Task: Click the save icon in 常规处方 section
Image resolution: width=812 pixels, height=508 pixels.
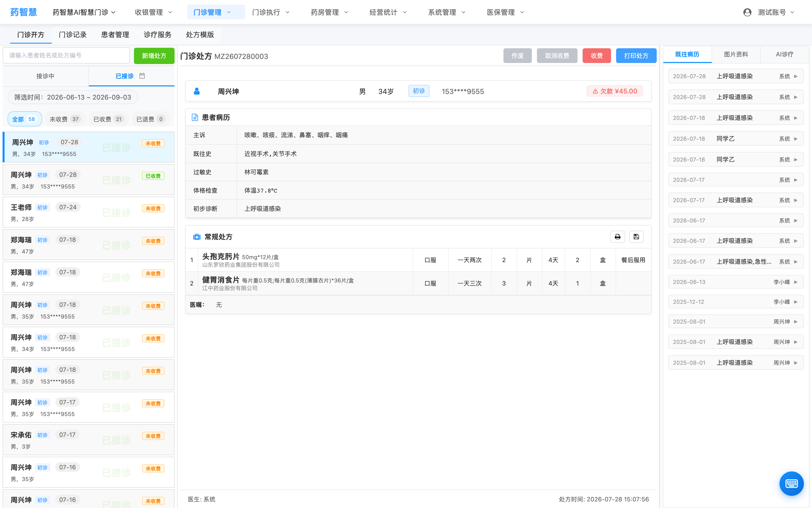Action: [x=636, y=237]
